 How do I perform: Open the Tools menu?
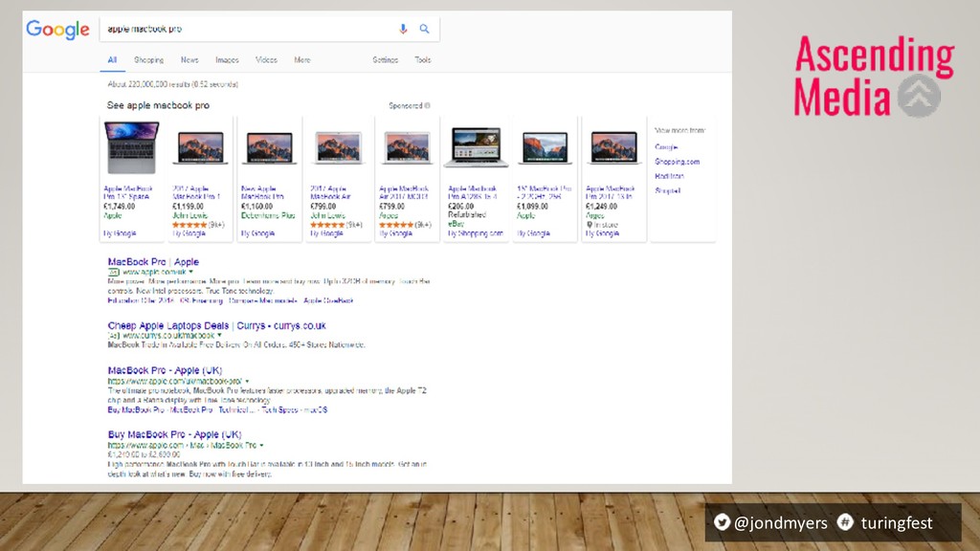pos(422,60)
